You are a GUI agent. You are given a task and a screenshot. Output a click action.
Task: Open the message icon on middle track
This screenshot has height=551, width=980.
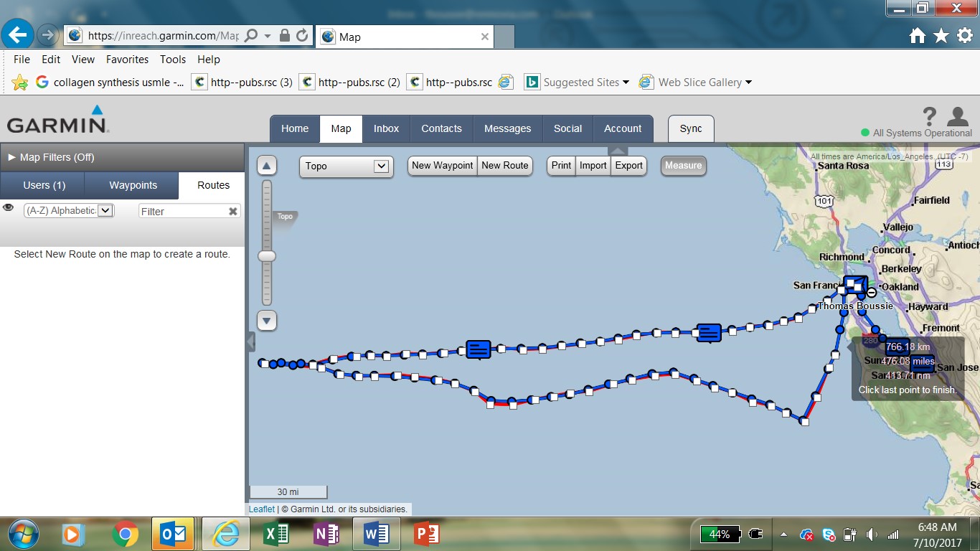pos(709,333)
